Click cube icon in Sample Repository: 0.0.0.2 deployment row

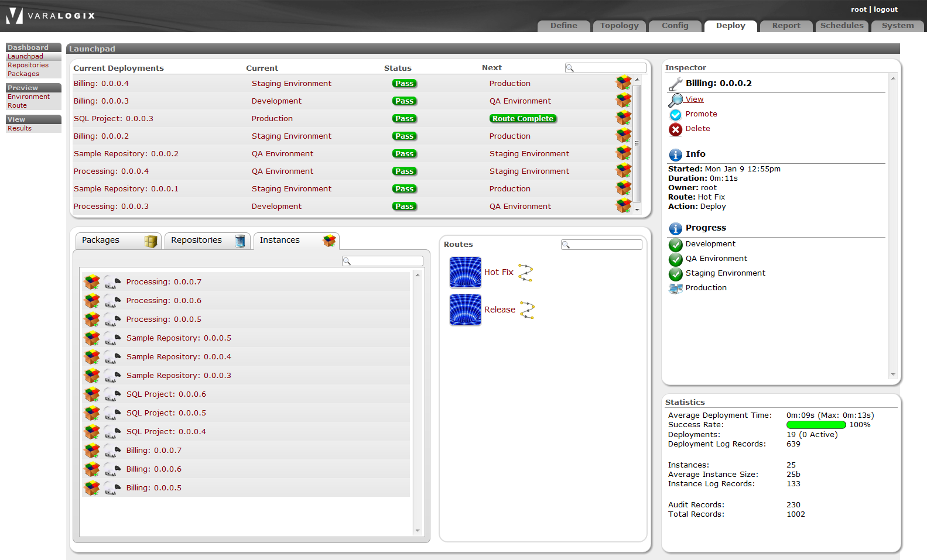pyautogui.click(x=624, y=153)
